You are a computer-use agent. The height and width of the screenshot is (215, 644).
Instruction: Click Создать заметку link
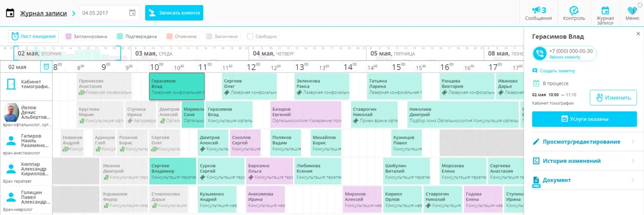pos(557,71)
